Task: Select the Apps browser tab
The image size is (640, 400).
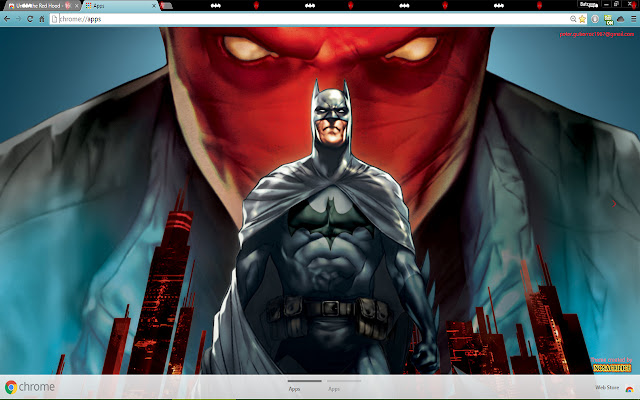Action: coord(119,6)
